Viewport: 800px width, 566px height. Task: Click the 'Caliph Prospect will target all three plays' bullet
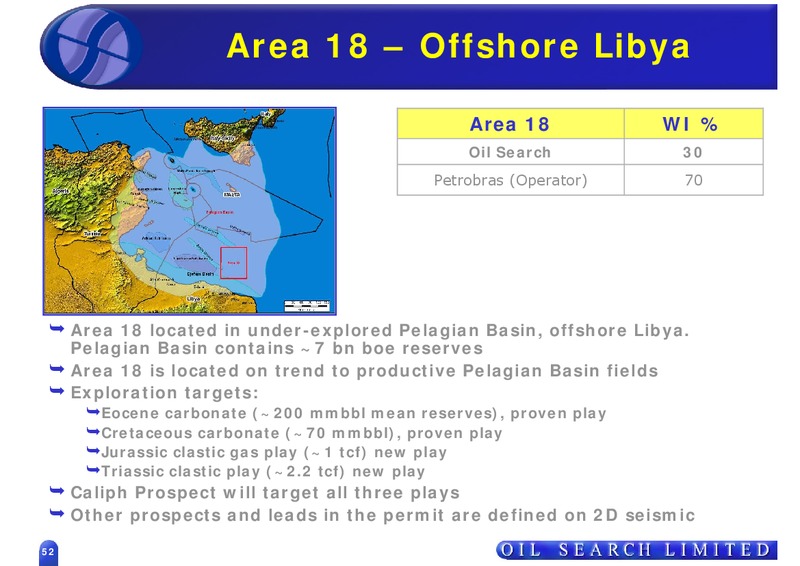[265, 493]
